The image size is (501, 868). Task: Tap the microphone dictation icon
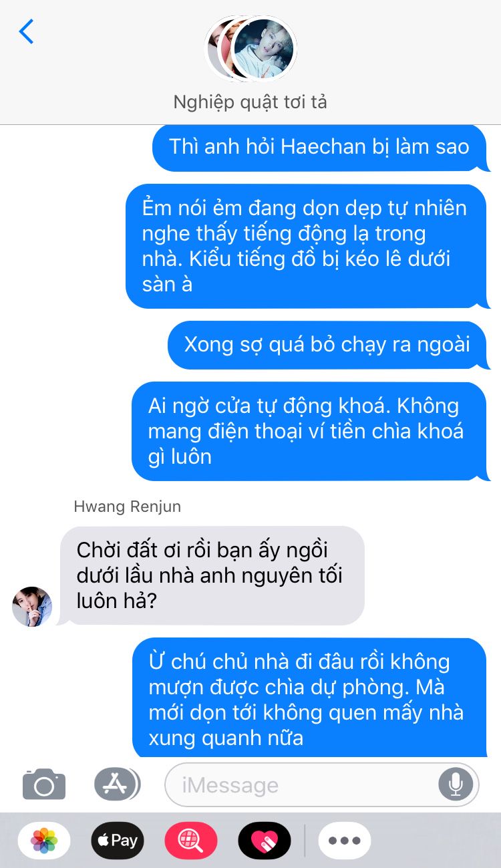click(456, 784)
